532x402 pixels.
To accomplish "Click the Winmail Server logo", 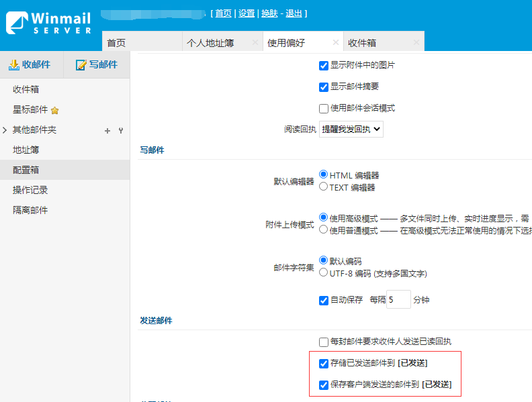I will 48,21.
